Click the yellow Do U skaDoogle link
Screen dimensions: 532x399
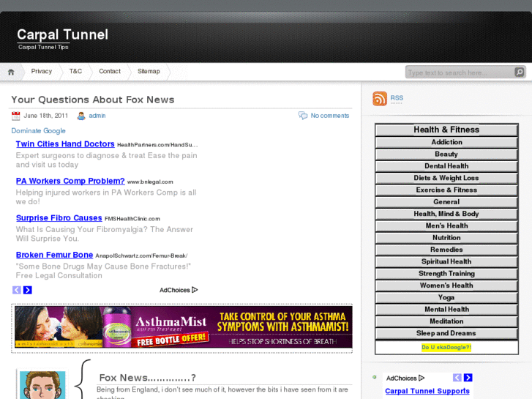[x=446, y=347]
